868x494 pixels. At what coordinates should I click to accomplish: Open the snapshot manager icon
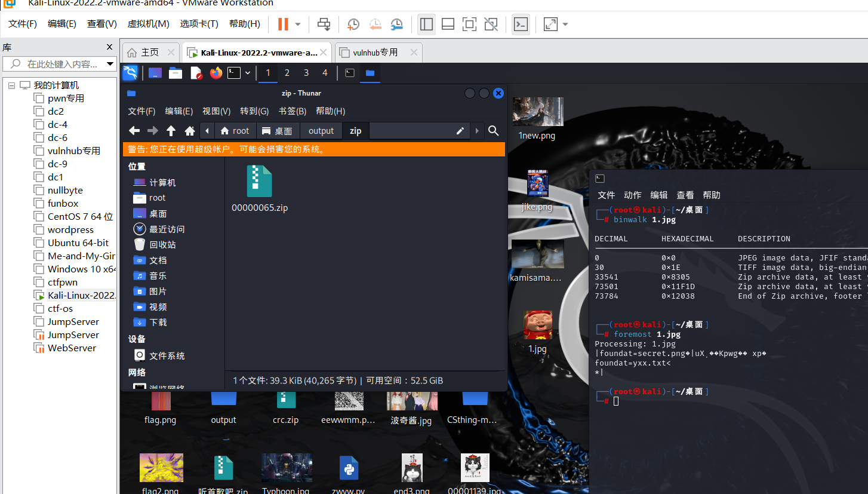coord(397,24)
